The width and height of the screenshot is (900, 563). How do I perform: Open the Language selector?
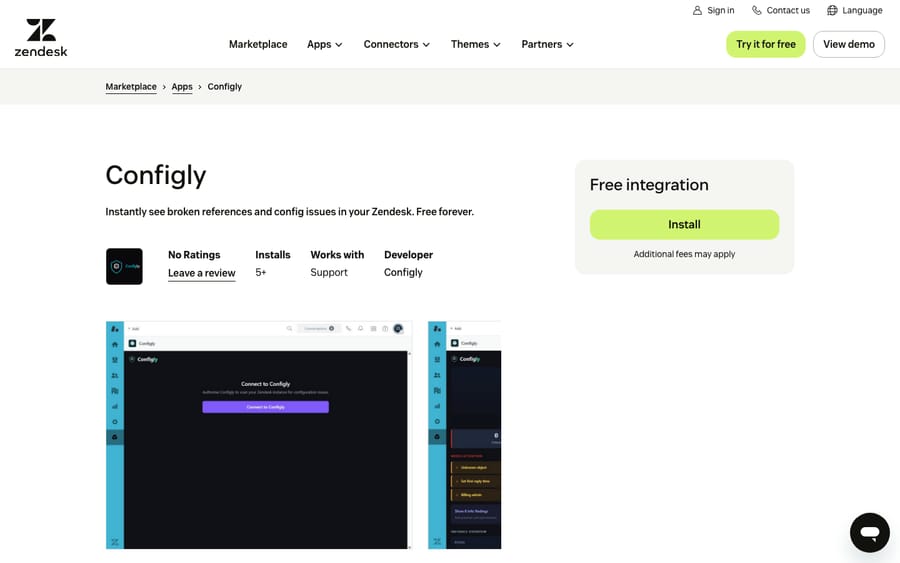855,10
